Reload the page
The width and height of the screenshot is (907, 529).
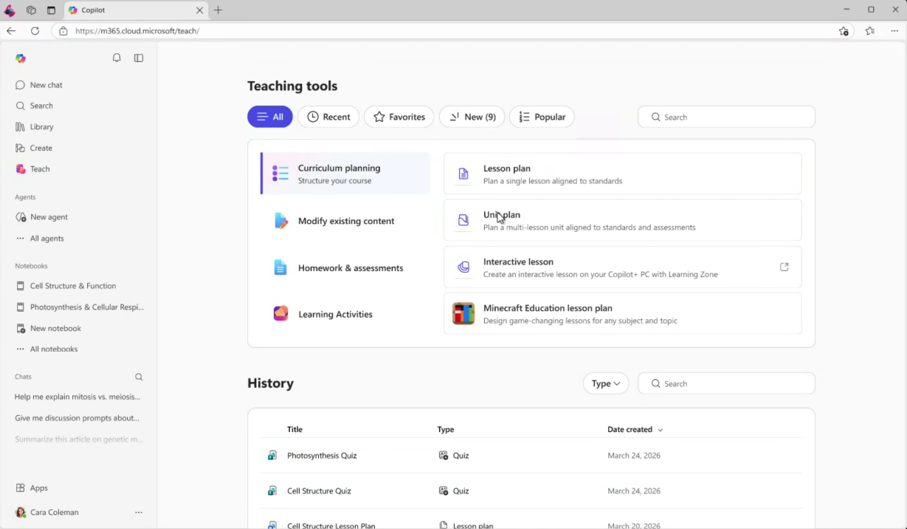pos(35,31)
